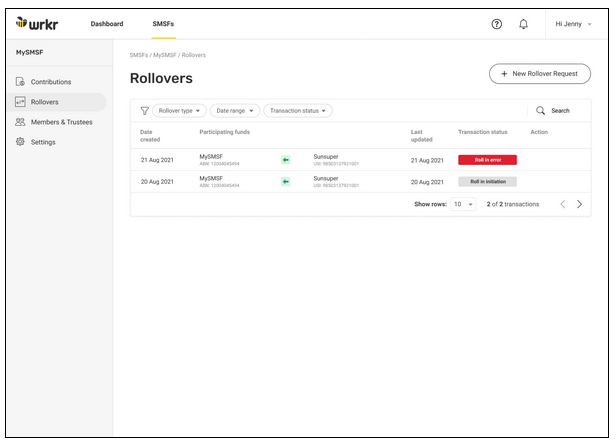Go to the previous page arrow
Screen dimensions: 616x444
tap(563, 204)
